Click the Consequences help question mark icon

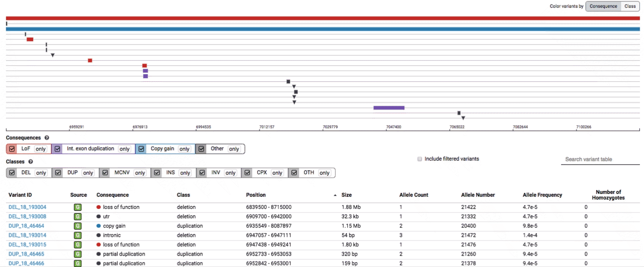pos(47,138)
